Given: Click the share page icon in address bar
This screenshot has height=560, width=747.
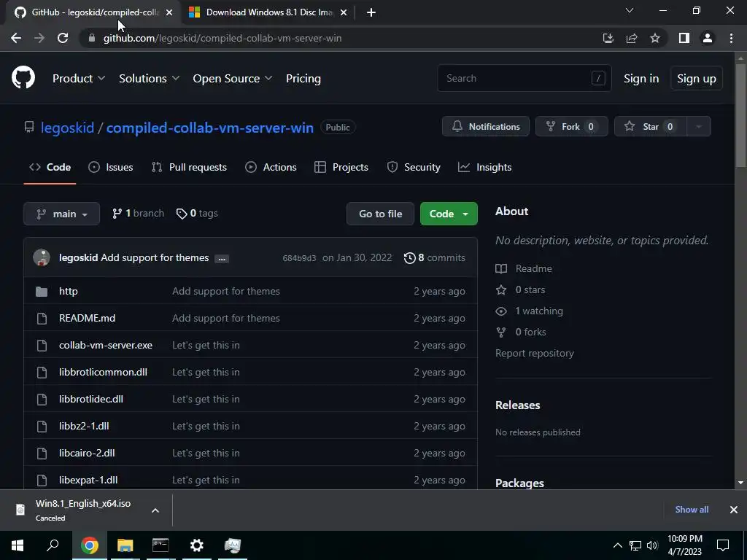Looking at the screenshot, I should point(632,38).
